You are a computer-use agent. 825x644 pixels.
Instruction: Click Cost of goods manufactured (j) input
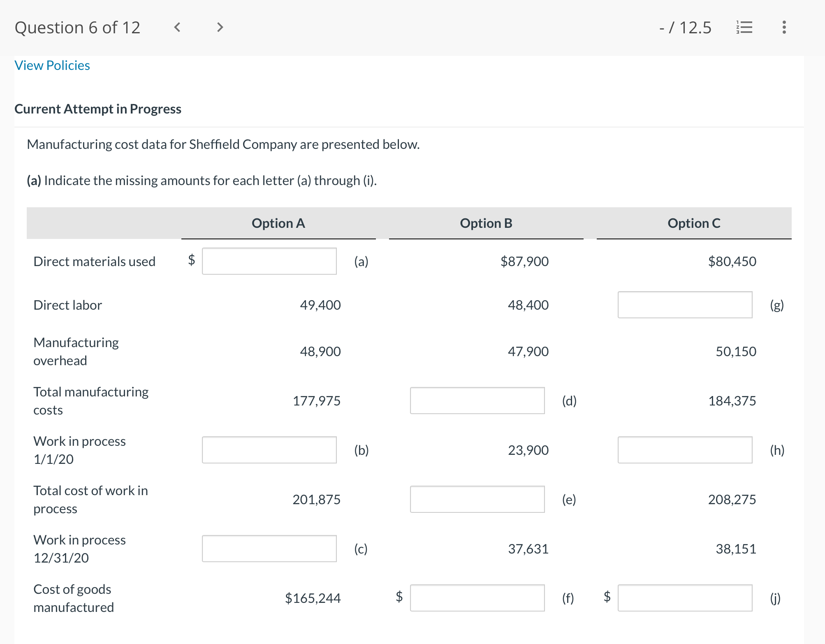pyautogui.click(x=685, y=598)
